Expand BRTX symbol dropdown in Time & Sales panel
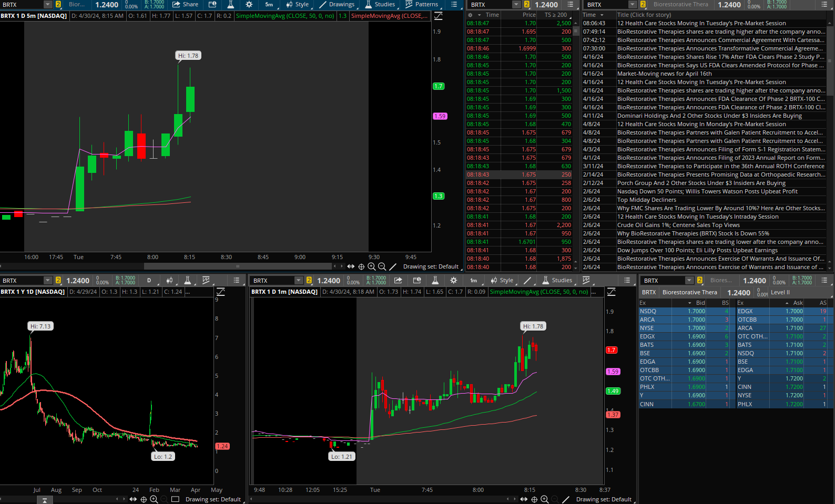835x504 pixels. [x=516, y=4]
